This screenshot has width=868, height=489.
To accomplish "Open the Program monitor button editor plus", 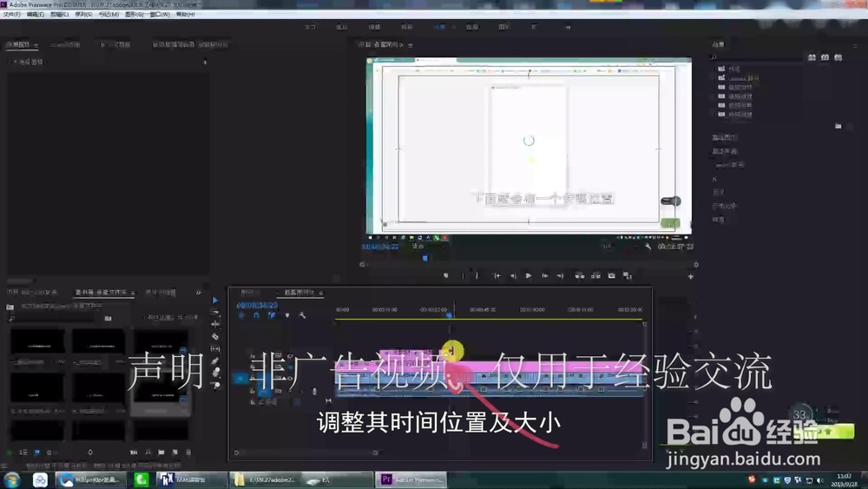I will 690,276.
